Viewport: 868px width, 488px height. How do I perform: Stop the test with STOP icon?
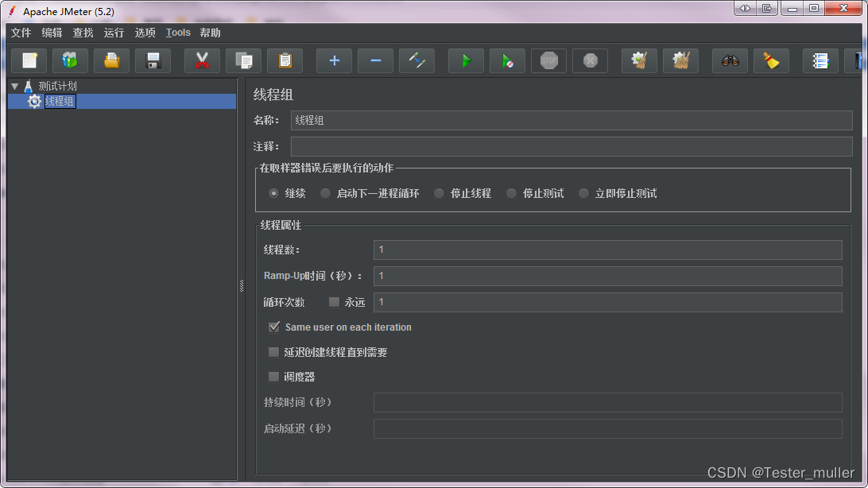(x=549, y=61)
